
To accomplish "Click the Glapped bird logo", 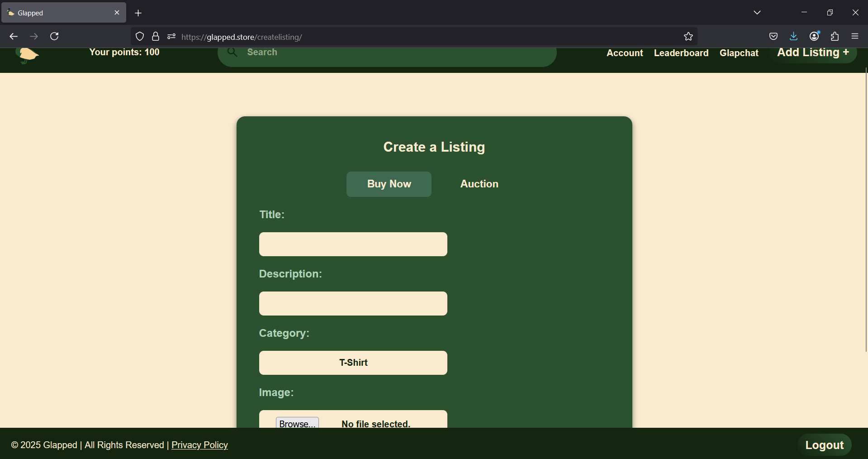I will point(27,55).
